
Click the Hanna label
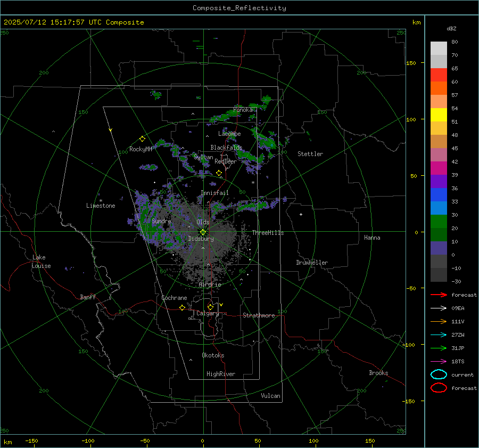point(372,238)
